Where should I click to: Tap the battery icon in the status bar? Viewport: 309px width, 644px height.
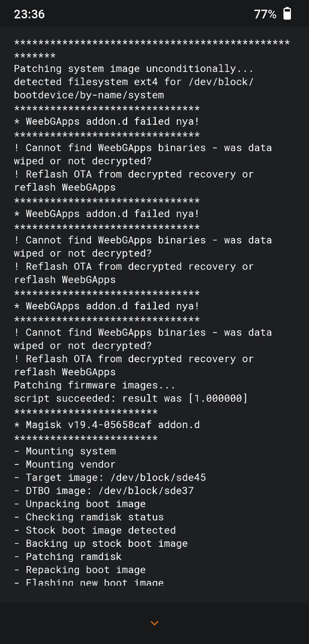click(287, 14)
